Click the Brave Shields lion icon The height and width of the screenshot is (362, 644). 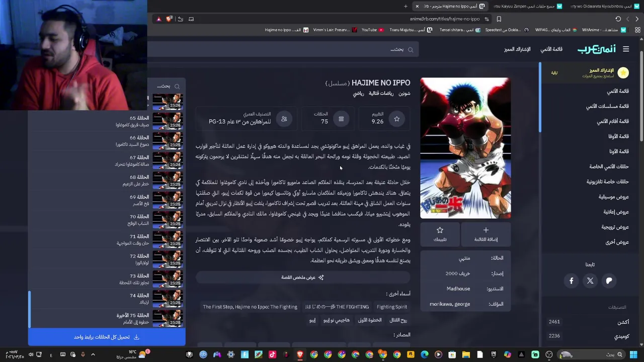169,19
